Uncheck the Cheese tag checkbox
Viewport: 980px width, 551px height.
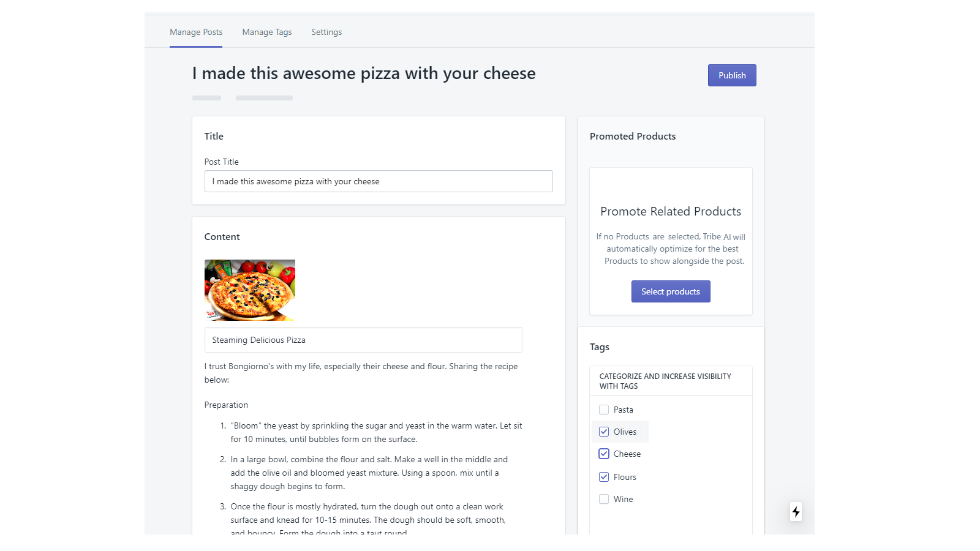coord(604,454)
